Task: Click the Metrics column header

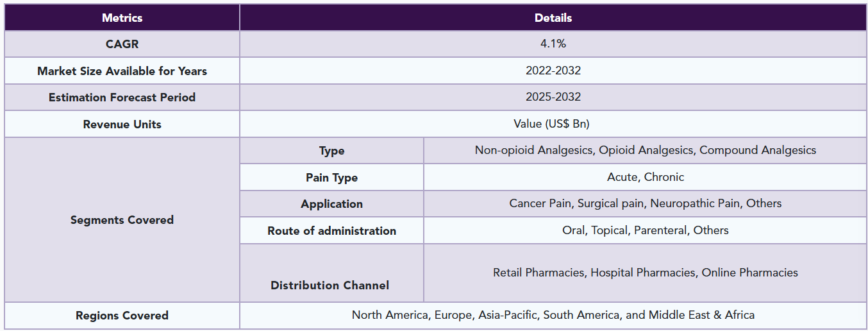Action: (122, 18)
